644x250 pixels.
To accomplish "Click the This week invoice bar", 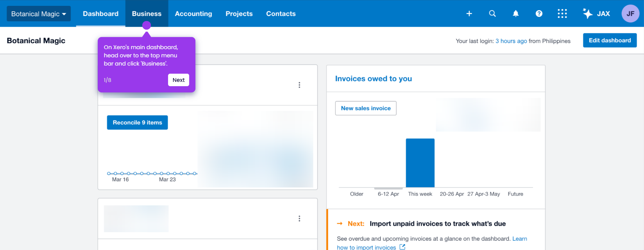I will pos(420,163).
